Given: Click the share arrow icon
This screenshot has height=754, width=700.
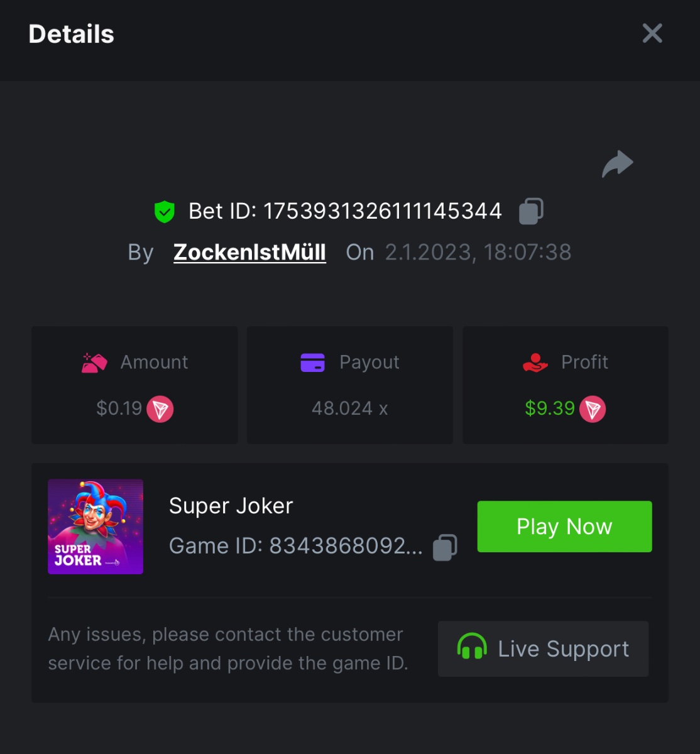Looking at the screenshot, I should tap(617, 164).
